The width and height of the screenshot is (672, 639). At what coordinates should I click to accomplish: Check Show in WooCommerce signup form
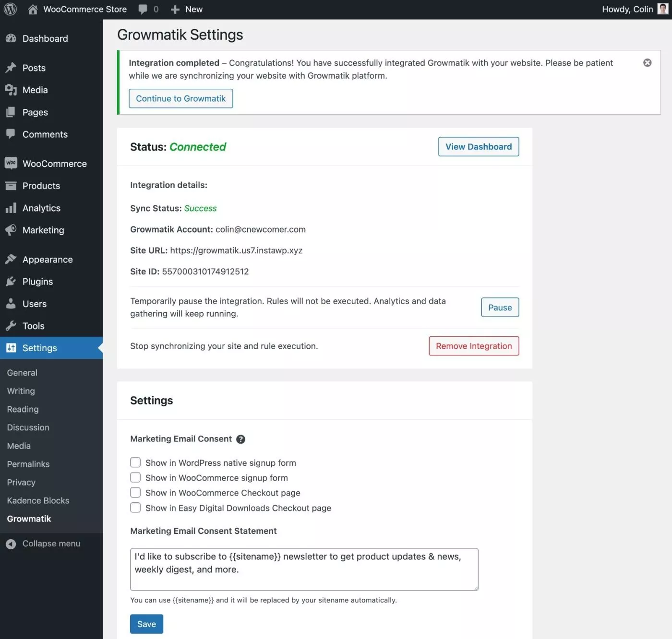(135, 477)
